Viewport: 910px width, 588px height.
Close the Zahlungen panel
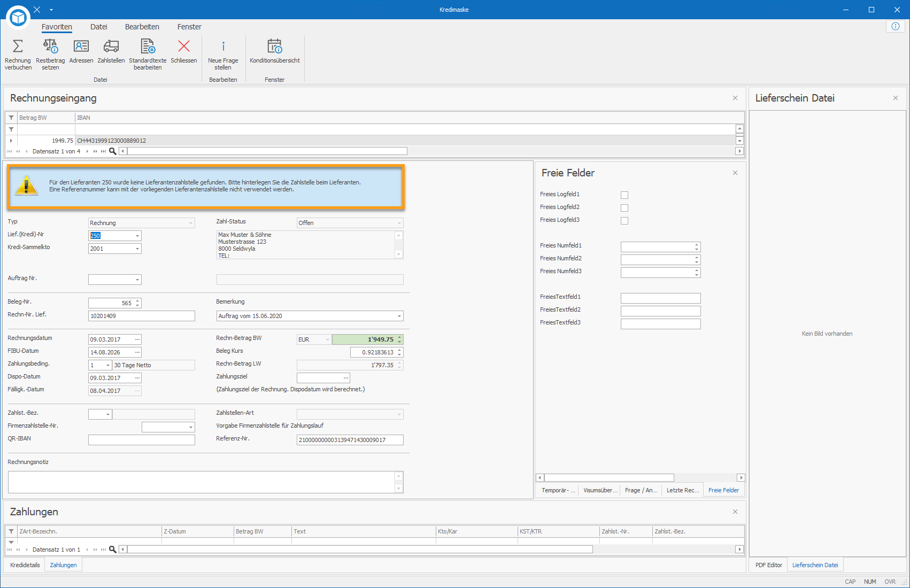(735, 512)
